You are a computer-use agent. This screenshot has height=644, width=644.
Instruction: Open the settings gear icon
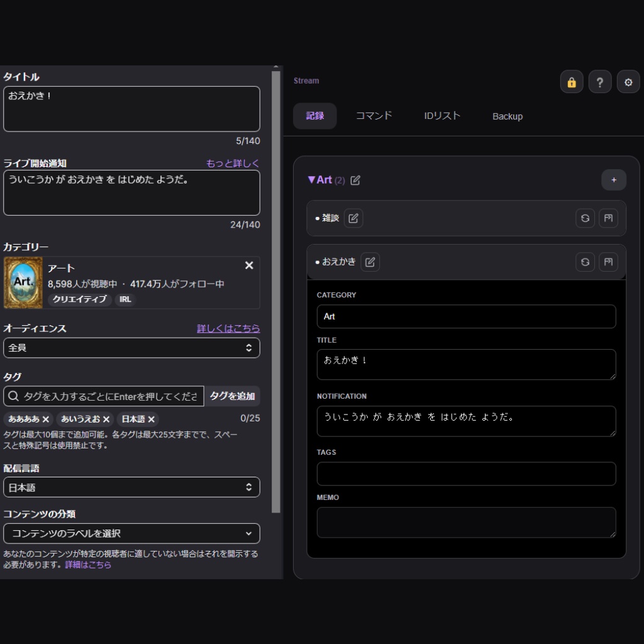point(628,81)
